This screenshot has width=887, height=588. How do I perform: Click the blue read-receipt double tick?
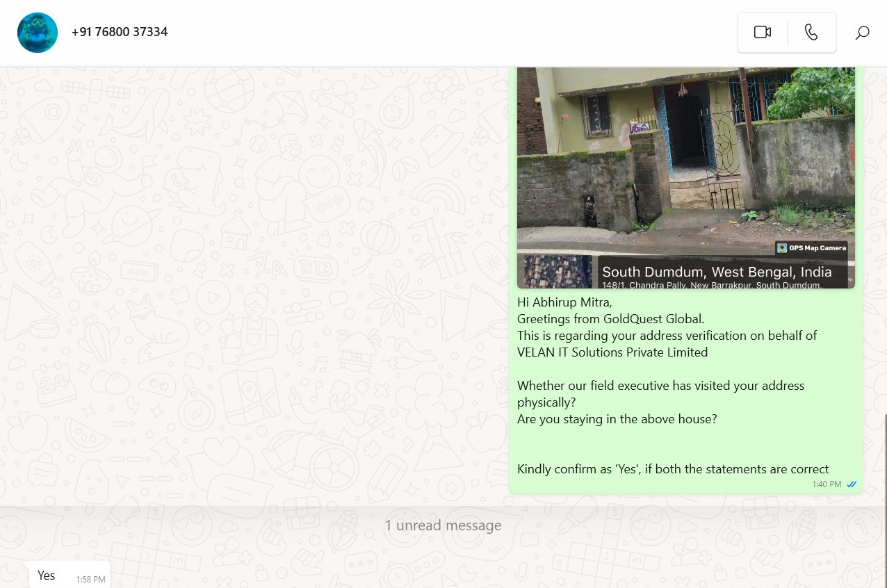(852, 484)
